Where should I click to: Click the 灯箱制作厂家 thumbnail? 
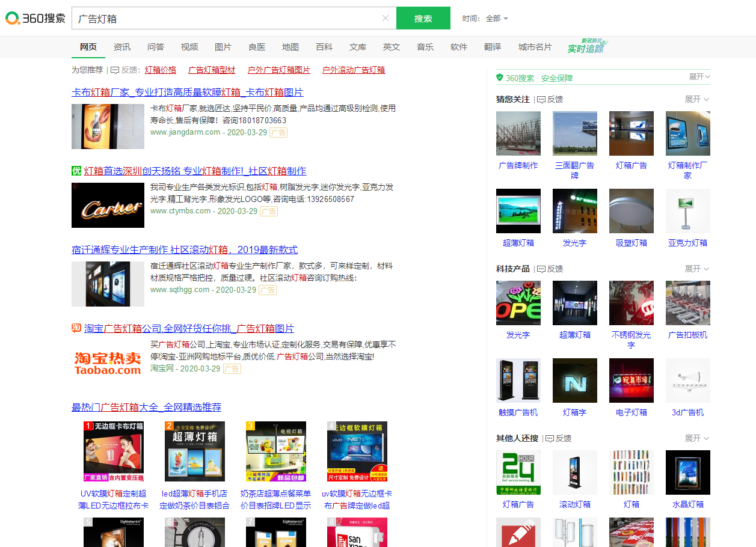pyautogui.click(x=688, y=133)
